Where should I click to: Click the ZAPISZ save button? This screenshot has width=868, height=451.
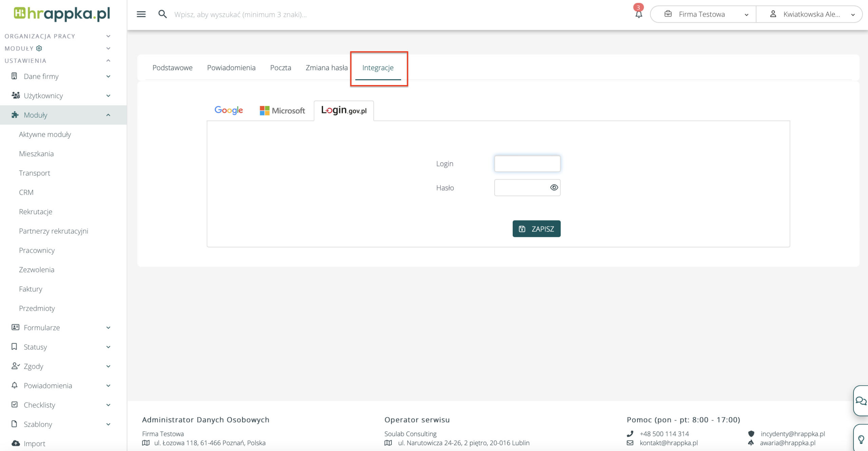click(536, 229)
